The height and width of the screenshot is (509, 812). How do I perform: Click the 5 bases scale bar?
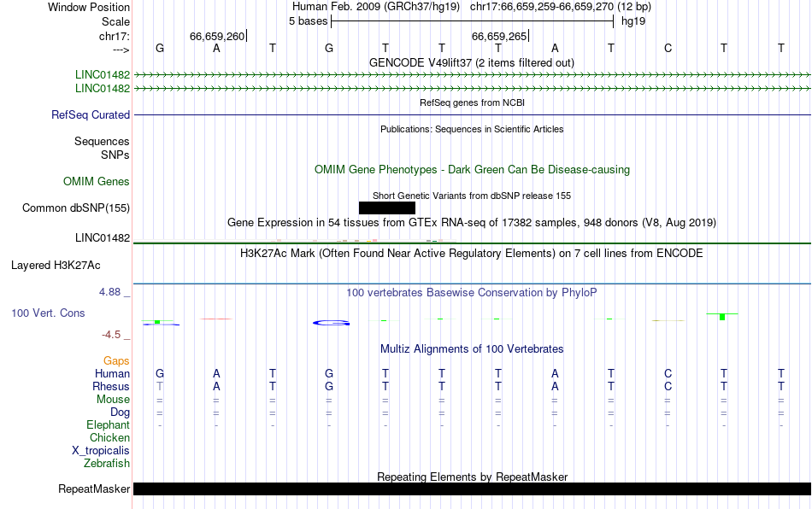[x=472, y=21]
